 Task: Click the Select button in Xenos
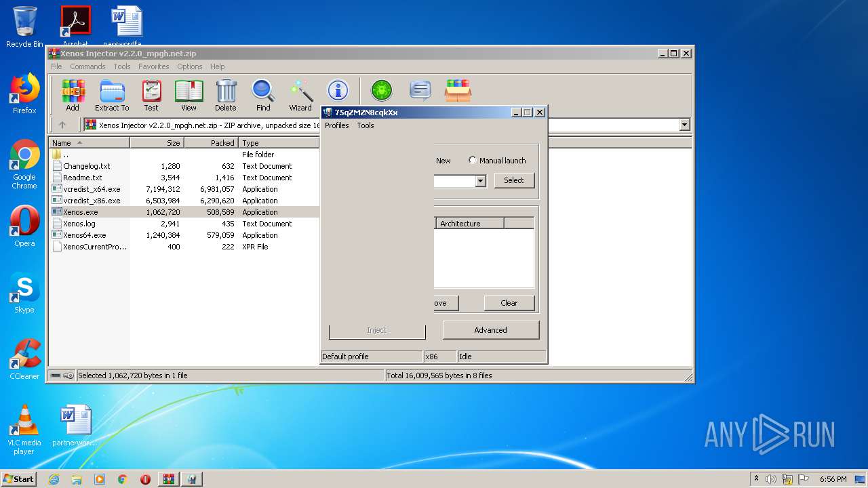tap(514, 180)
